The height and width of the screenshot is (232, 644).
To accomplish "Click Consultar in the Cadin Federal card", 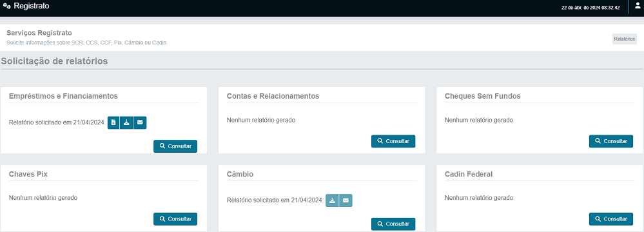I will 611,219.
